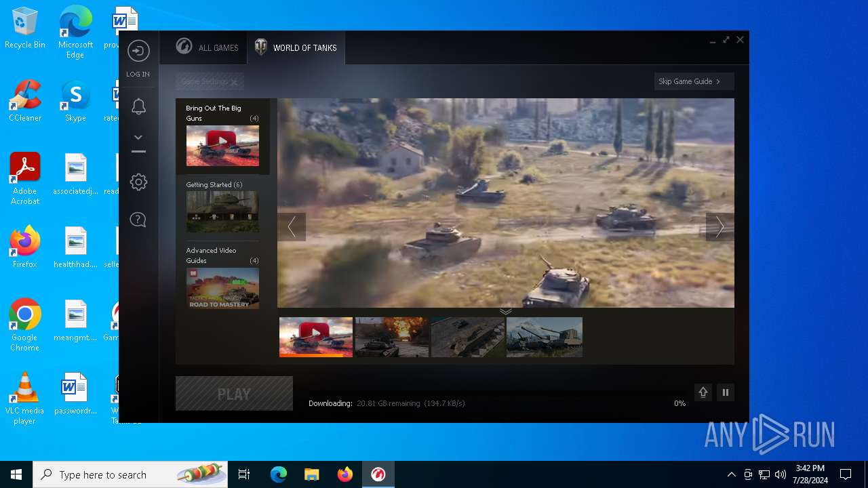This screenshot has height=488, width=868.
Task: Select the Firefox desktop shortcut
Action: (x=25, y=247)
